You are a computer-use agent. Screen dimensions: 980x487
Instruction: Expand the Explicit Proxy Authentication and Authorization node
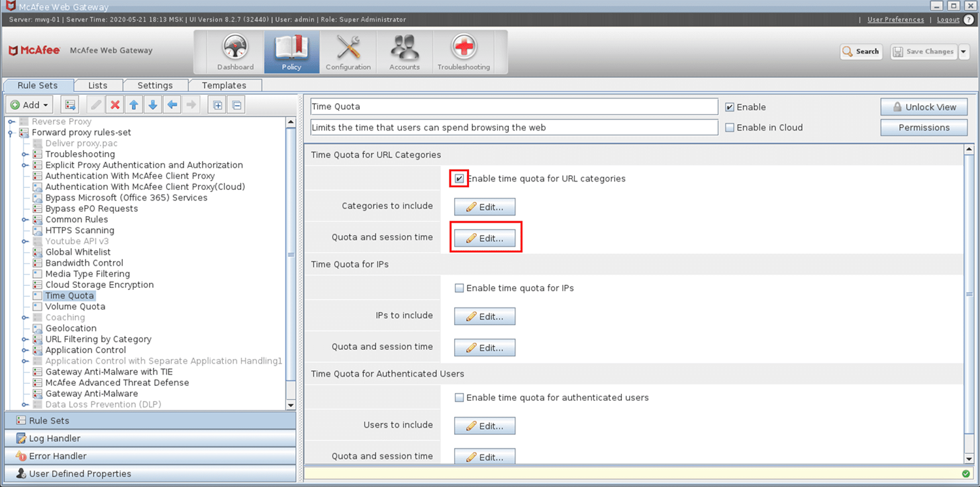tap(25, 165)
